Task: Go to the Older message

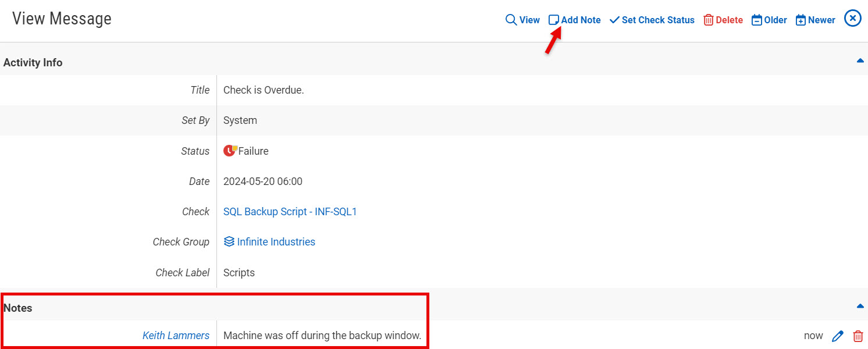Action: (769, 20)
